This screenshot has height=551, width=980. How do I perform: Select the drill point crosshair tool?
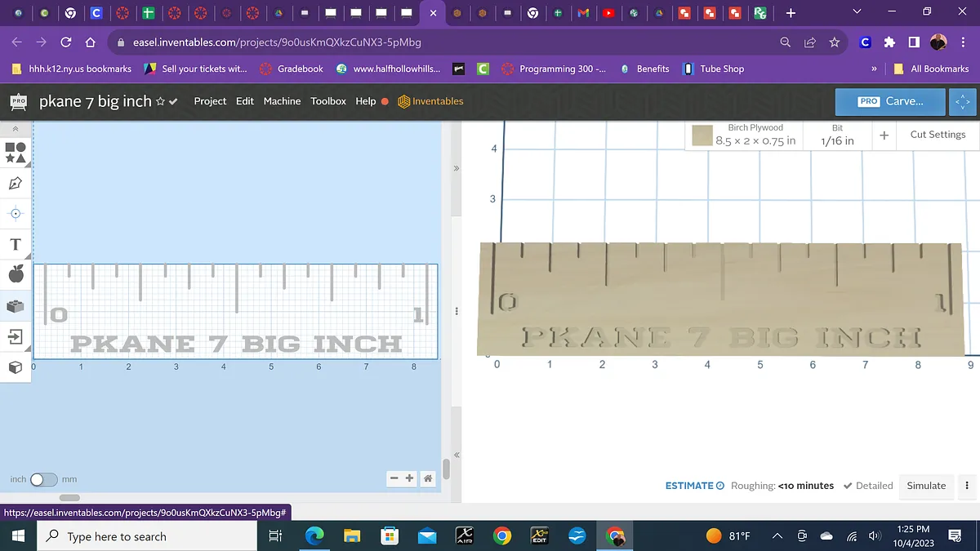coord(16,214)
